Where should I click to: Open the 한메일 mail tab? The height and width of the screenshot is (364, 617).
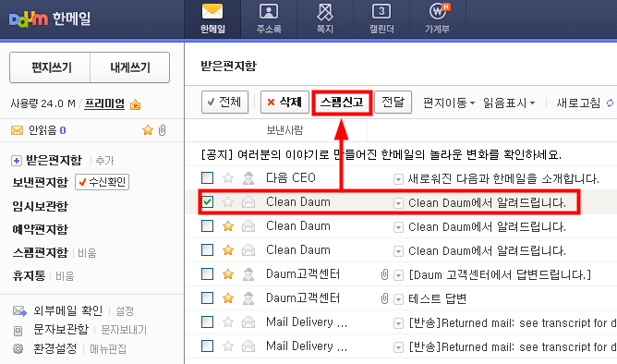(212, 18)
